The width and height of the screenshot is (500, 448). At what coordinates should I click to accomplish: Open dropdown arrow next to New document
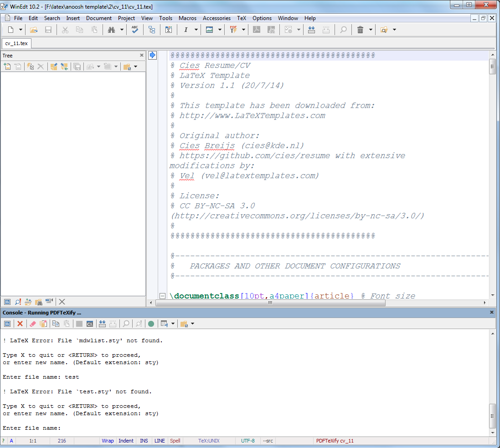click(21, 30)
